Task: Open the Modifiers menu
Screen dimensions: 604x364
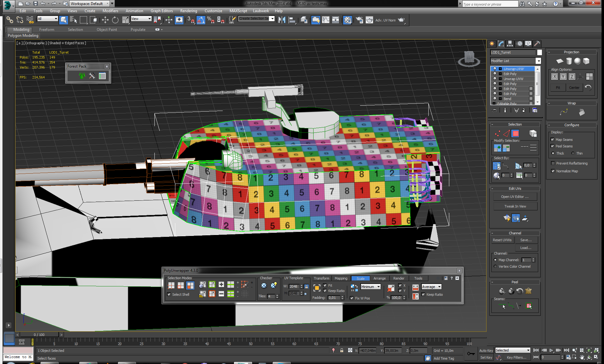Action: pos(110,11)
